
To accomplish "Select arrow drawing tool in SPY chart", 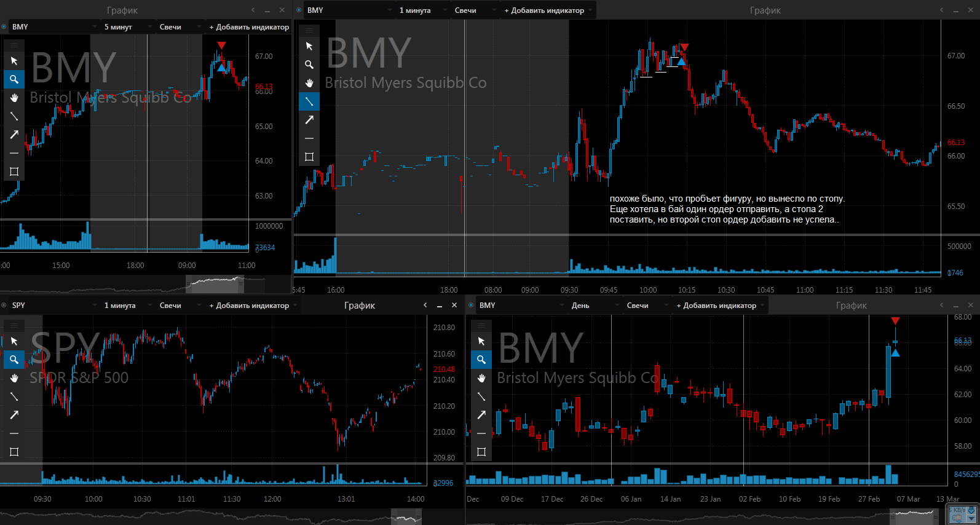I will 14,415.
